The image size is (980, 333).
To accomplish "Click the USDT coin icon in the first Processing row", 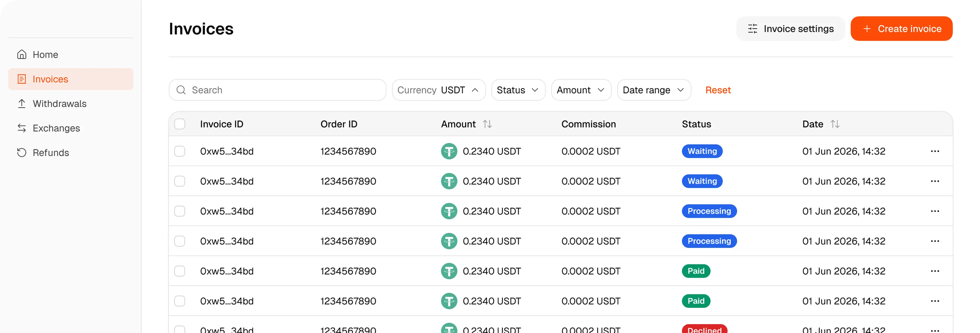I will (x=449, y=211).
